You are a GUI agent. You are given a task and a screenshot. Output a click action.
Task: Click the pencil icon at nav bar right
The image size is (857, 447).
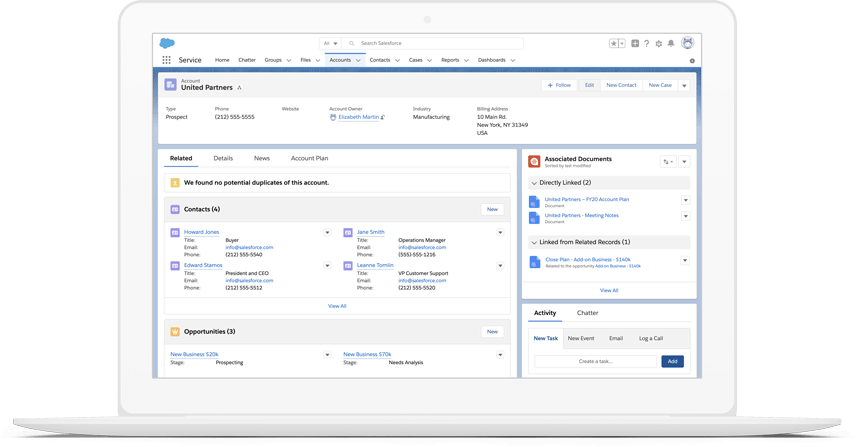point(692,61)
